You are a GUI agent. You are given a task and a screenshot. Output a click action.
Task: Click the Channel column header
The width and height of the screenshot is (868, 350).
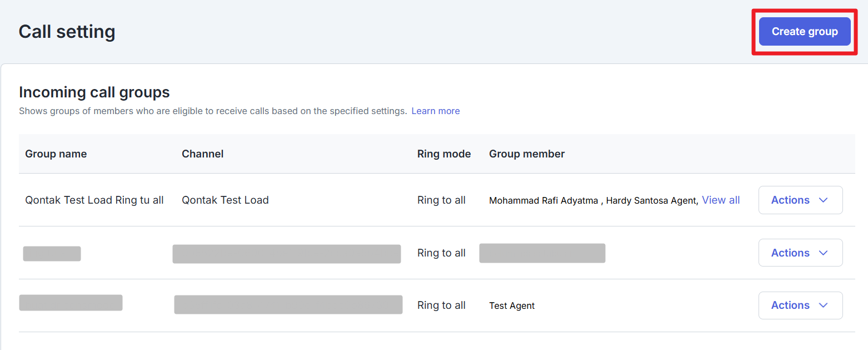point(202,154)
